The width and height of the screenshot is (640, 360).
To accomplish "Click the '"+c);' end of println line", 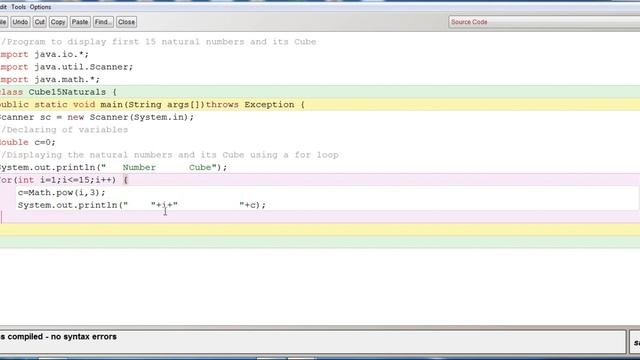I will click(252, 205).
